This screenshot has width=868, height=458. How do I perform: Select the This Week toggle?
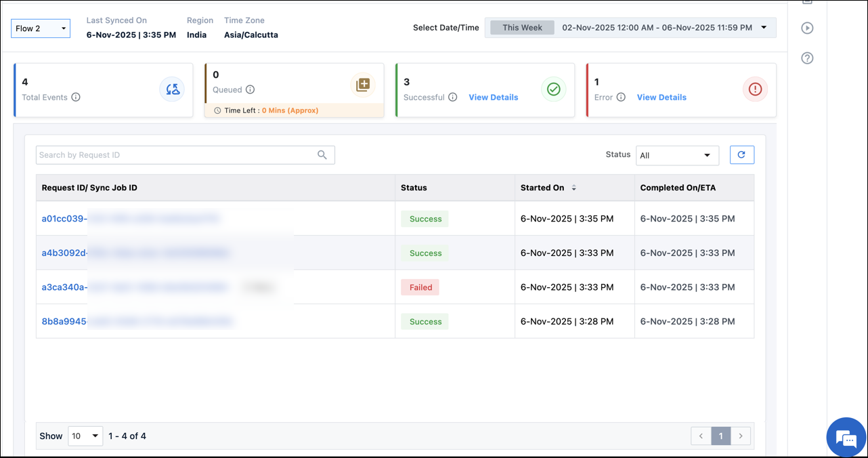point(521,27)
